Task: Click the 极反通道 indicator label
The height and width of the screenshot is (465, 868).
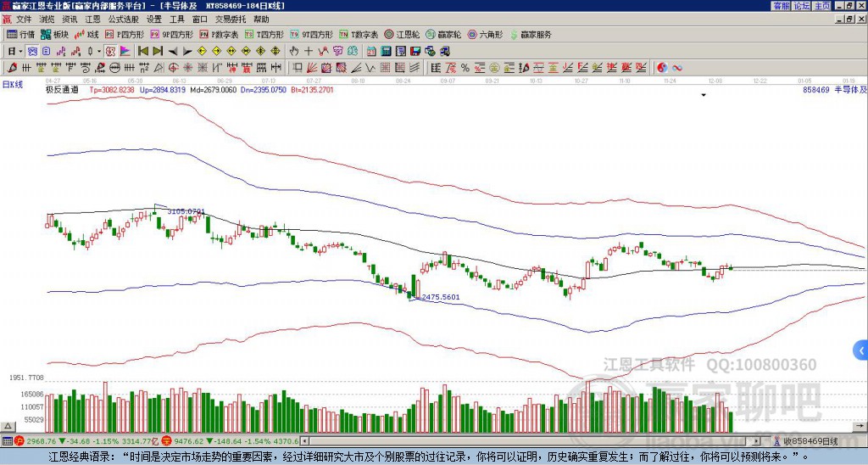Action: [62, 89]
